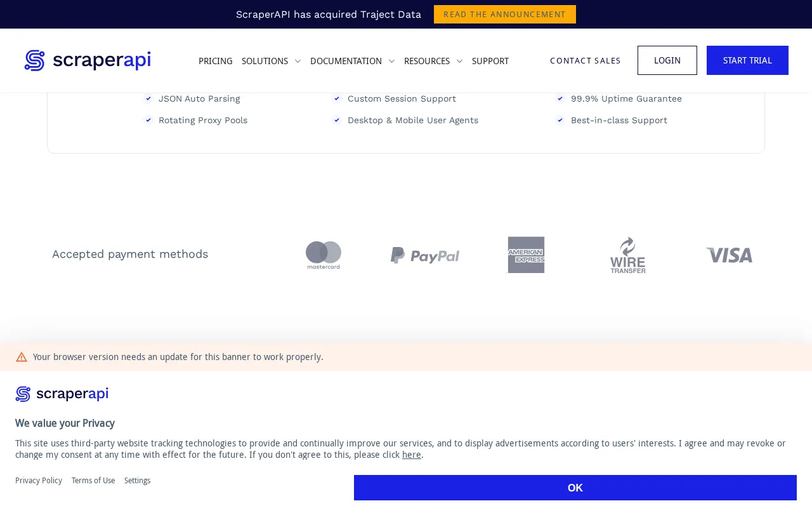Open the Terms of Use link
The height and width of the screenshot is (508, 812).
click(93, 481)
